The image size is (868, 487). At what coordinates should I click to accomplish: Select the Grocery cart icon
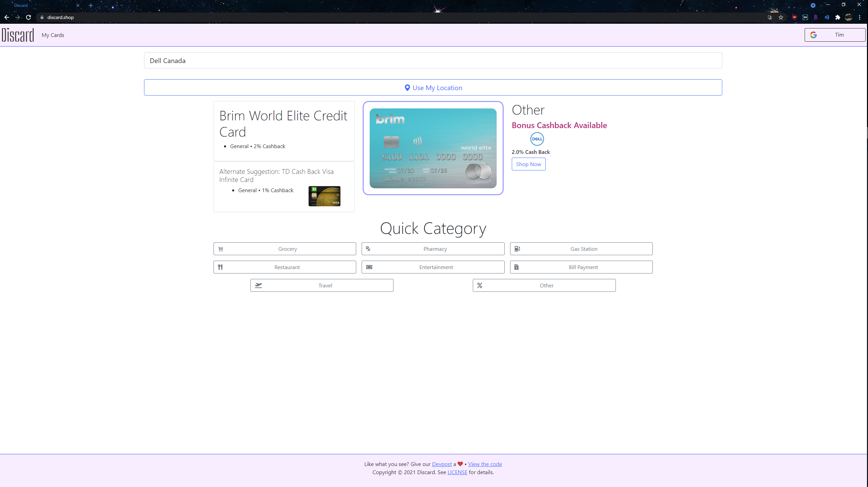click(x=221, y=248)
